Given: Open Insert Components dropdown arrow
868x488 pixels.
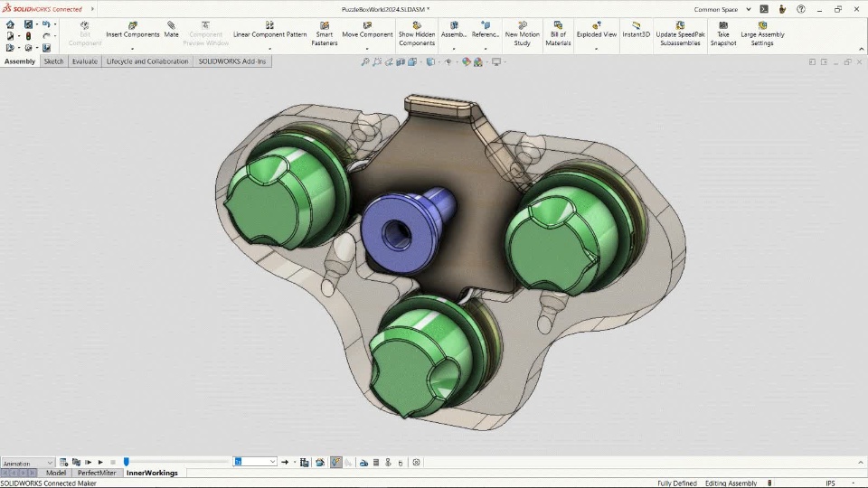Looking at the screenshot, I should pos(132,49).
